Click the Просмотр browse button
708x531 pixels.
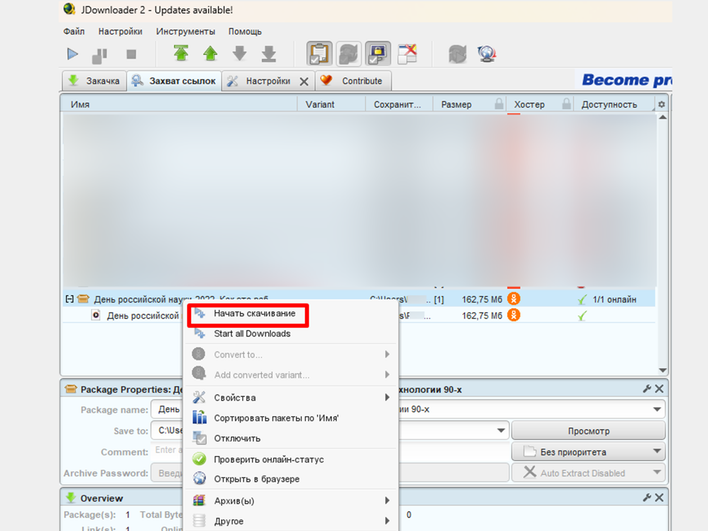click(x=588, y=431)
